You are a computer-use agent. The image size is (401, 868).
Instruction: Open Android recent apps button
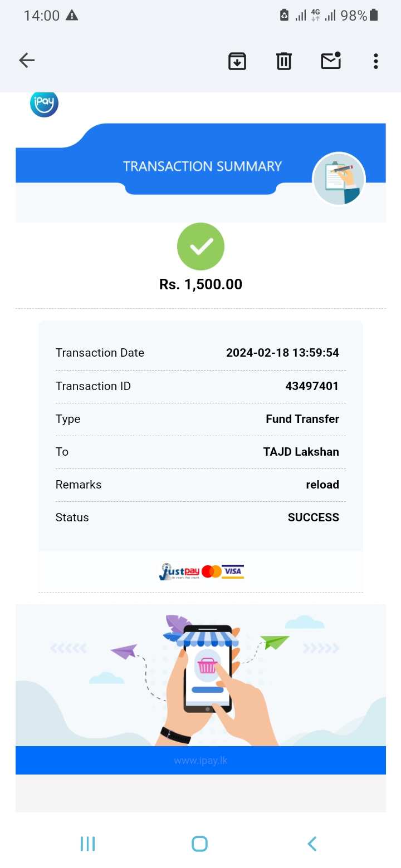tap(88, 844)
